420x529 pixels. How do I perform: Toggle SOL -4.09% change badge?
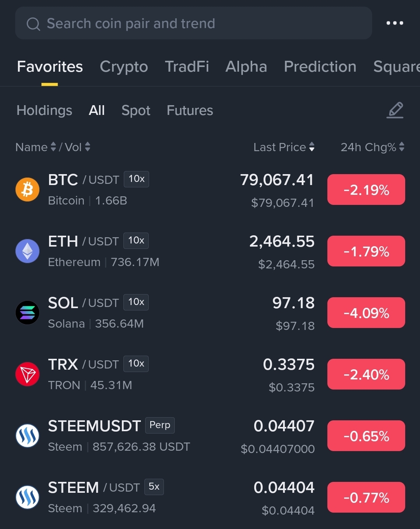pyautogui.click(x=366, y=313)
